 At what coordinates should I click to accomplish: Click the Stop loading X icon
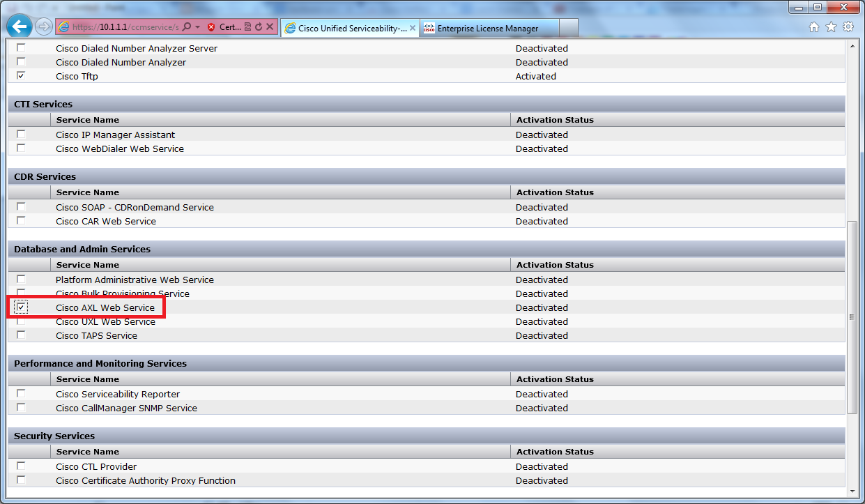[x=269, y=26]
